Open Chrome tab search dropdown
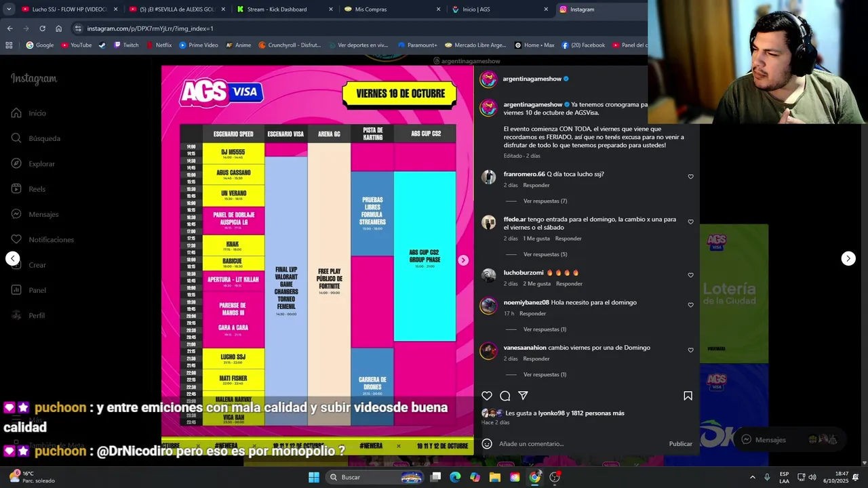Viewport: 868px width, 488px height. click(9, 9)
